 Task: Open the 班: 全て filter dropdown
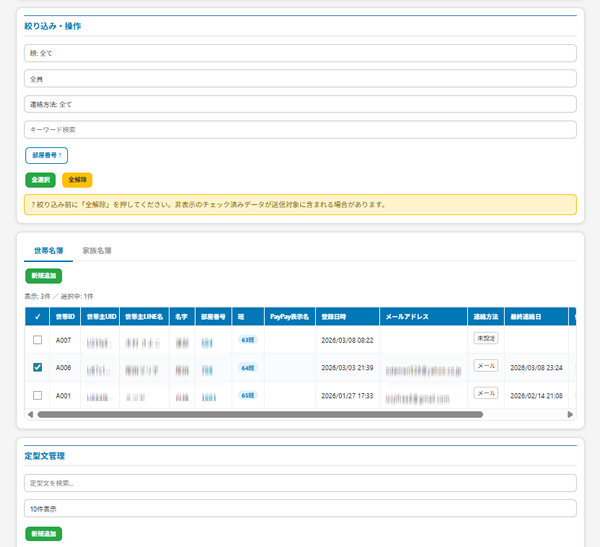pos(300,52)
